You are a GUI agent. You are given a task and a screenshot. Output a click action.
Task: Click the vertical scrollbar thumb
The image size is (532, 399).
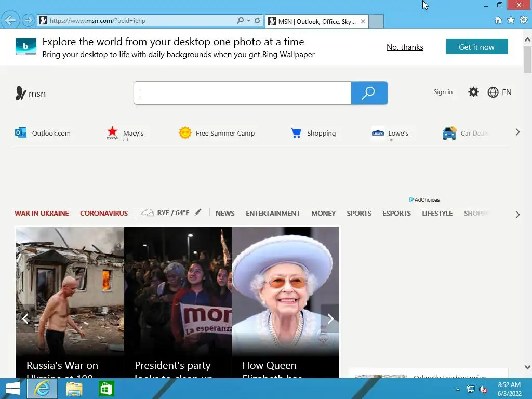click(528, 59)
